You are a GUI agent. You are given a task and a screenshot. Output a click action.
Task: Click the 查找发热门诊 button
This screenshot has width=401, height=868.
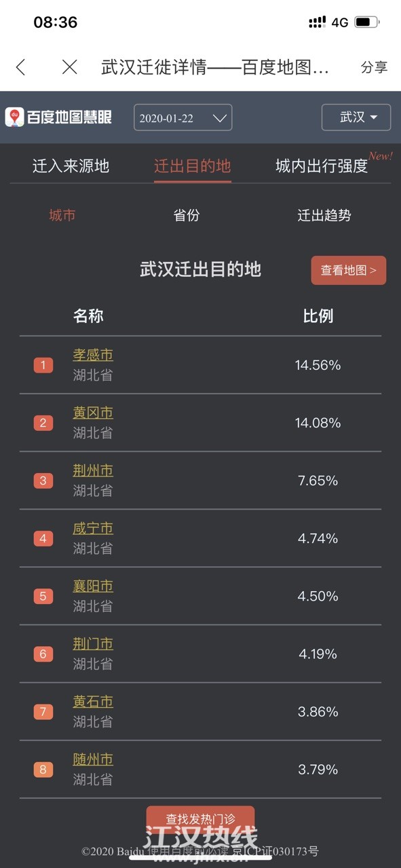coord(200,820)
